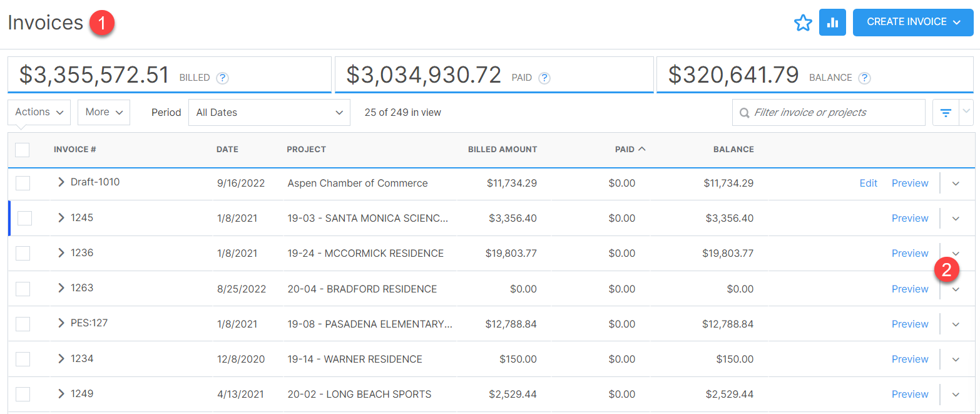The width and height of the screenshot is (980, 414).
Task: Click the sort arrow on the PAID column
Action: (643, 149)
